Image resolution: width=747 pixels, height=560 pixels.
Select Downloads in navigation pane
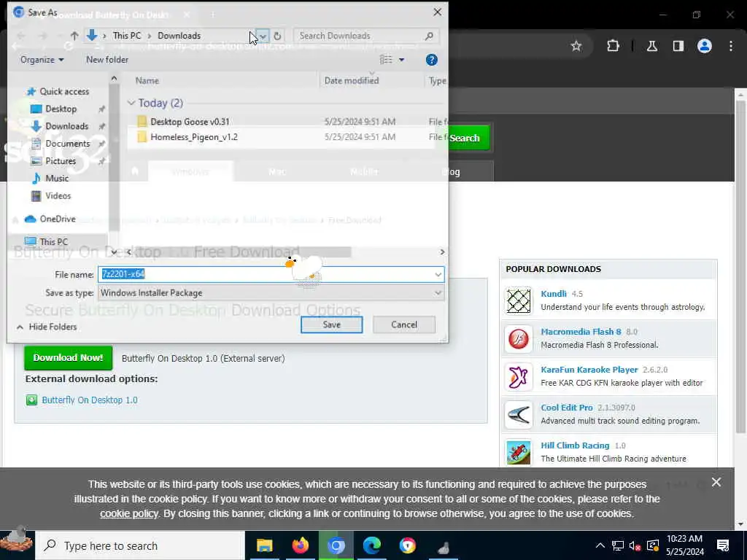(66, 126)
